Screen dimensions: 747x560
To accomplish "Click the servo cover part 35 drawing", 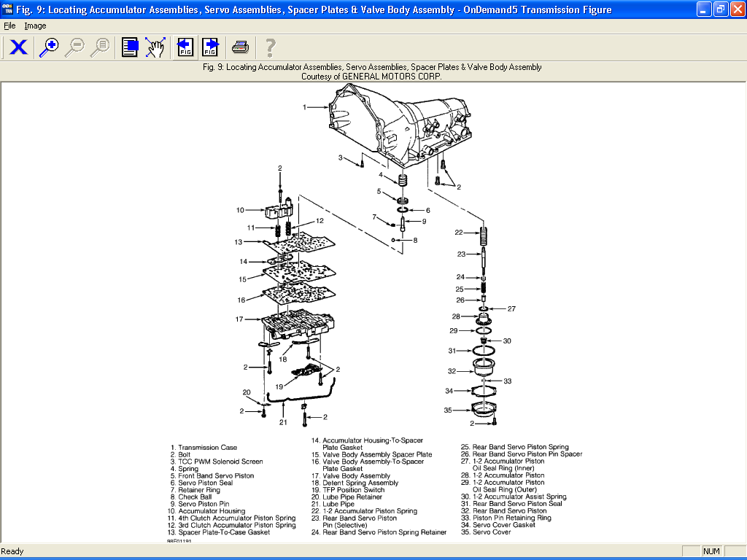I will pos(484,409).
